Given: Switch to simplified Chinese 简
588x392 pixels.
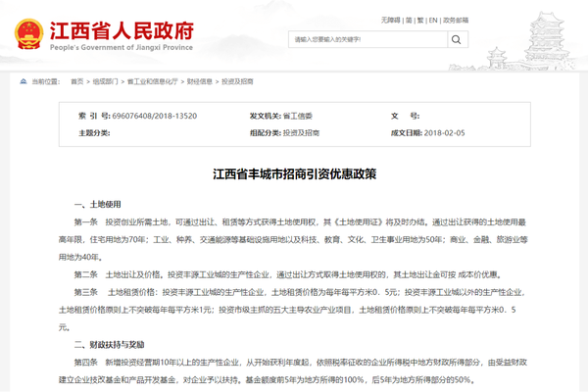Looking at the screenshot, I should pyautogui.click(x=409, y=21).
